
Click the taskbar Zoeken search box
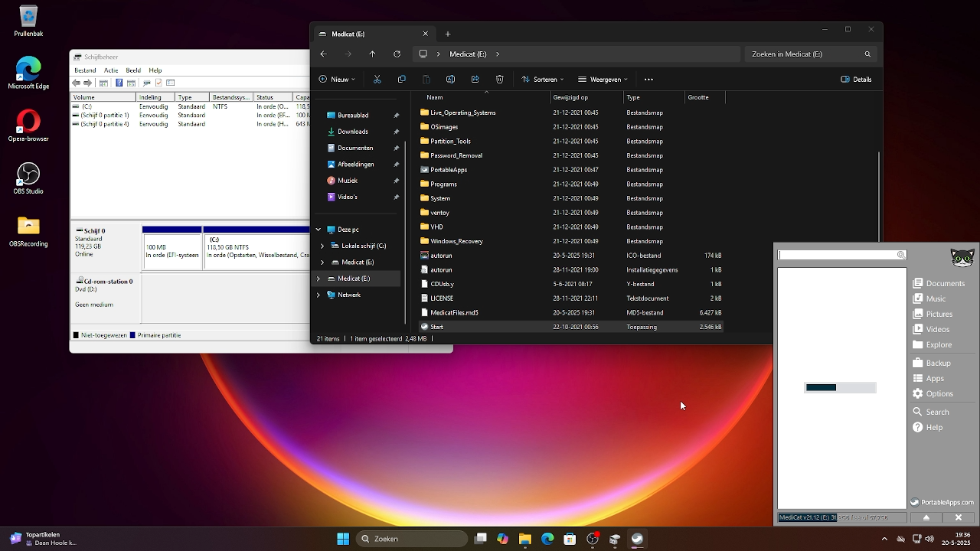[x=413, y=539]
